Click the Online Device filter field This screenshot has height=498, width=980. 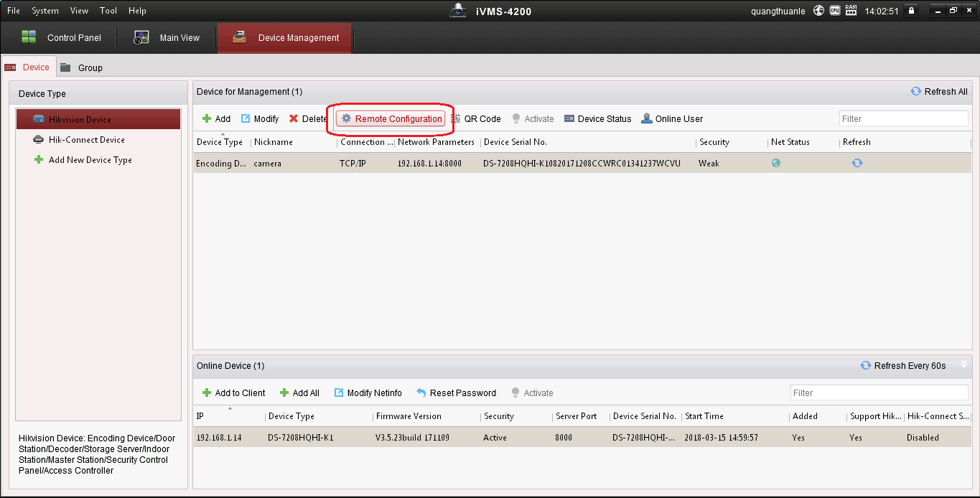coord(879,393)
